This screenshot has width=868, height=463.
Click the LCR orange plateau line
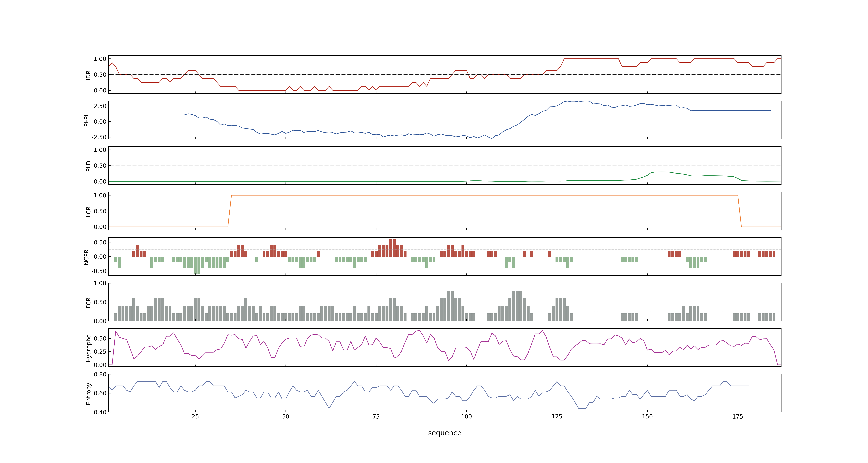click(485, 195)
